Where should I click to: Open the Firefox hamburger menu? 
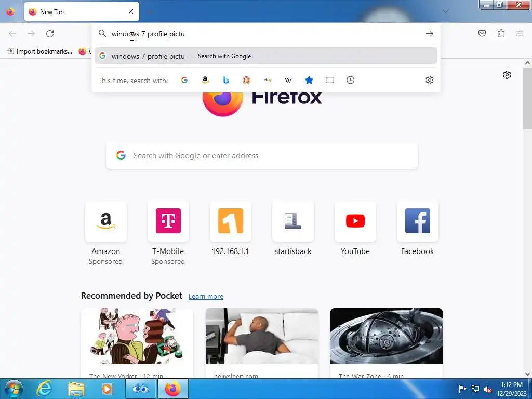click(x=520, y=33)
